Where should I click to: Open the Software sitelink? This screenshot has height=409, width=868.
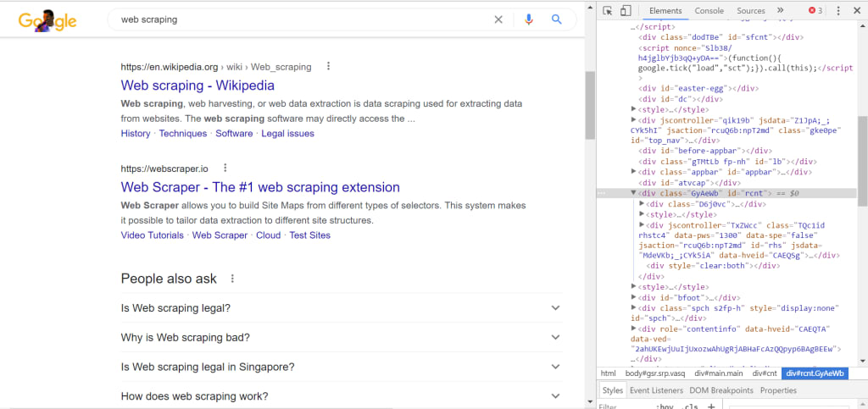tap(234, 133)
